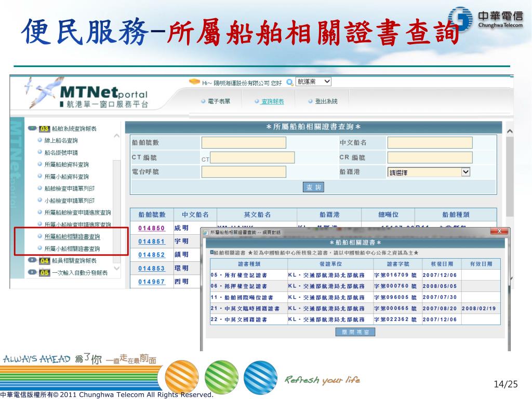Click the MTNet portal logo
The height and width of the screenshot is (399, 532).
click(x=87, y=93)
